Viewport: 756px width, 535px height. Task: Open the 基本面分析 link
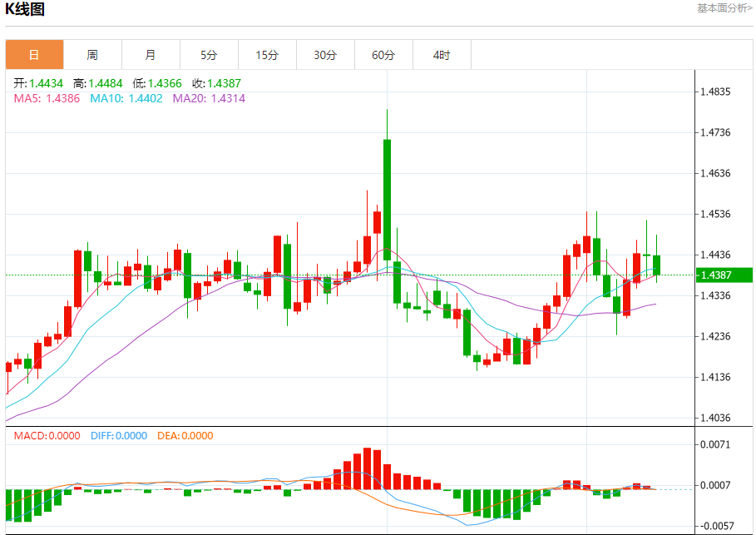(724, 8)
